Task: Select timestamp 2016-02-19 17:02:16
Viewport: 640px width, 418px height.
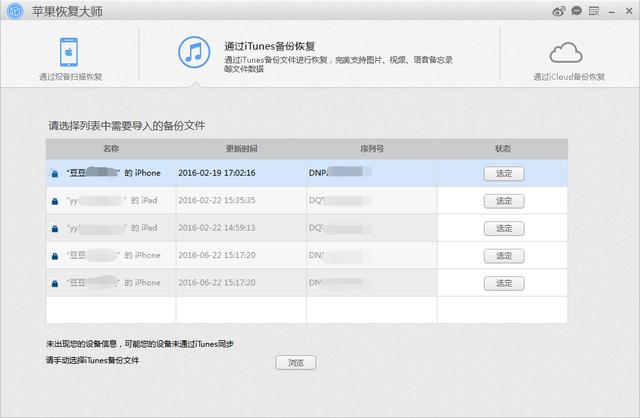Action: [x=217, y=173]
